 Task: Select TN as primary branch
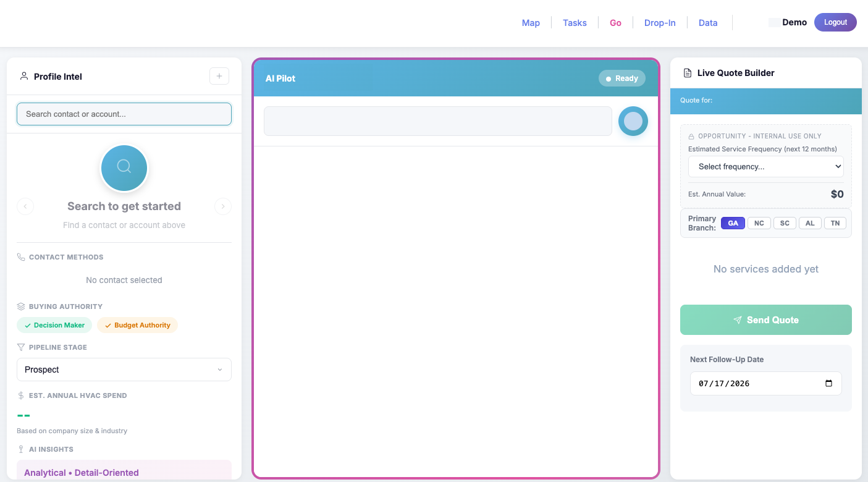835,223
